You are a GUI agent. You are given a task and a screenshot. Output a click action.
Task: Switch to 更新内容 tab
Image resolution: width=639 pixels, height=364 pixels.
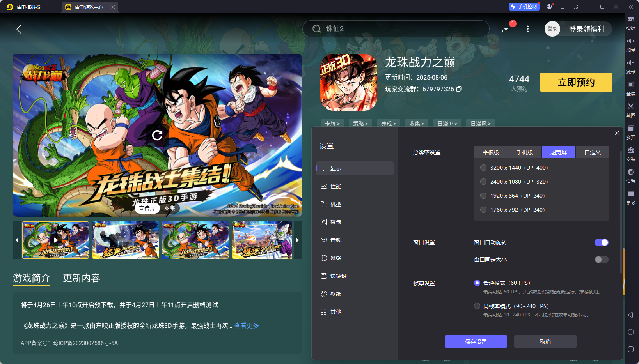coord(82,278)
